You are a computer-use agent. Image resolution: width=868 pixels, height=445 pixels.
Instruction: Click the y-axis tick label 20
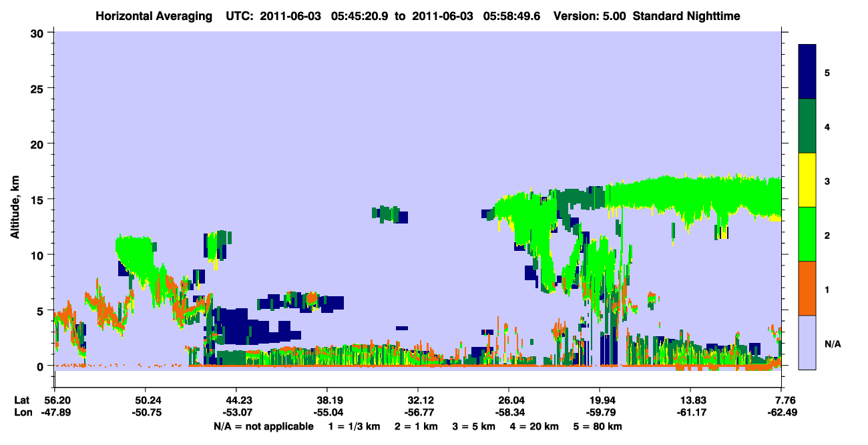(39, 143)
